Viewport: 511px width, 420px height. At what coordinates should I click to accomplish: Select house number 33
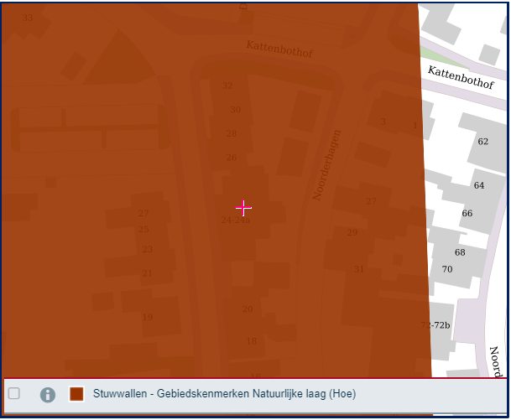[28, 18]
